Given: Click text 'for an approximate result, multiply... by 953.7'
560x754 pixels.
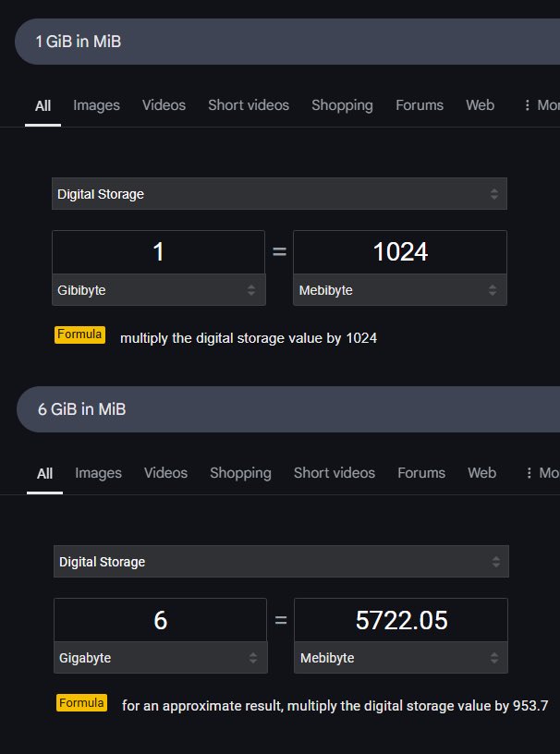Looking at the screenshot, I should coord(335,706).
